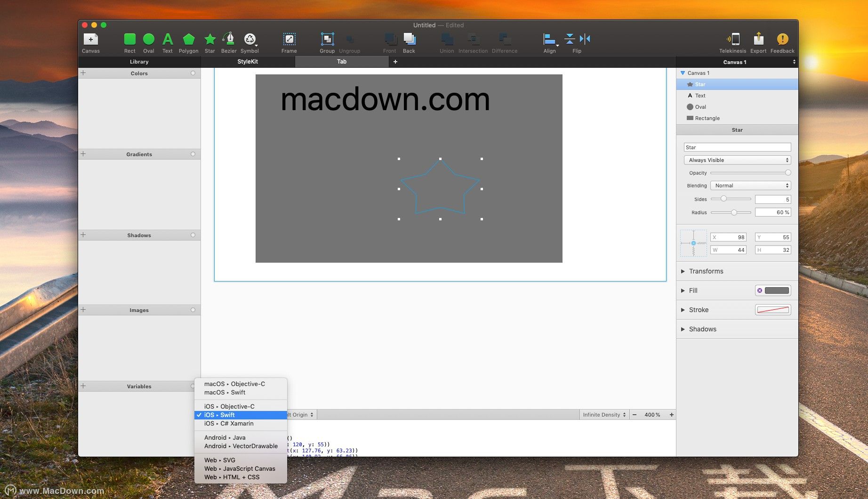Select the Rect shape tool

(x=129, y=39)
